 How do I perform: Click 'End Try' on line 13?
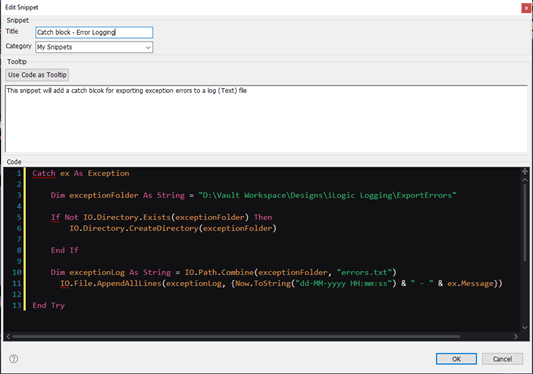point(48,305)
